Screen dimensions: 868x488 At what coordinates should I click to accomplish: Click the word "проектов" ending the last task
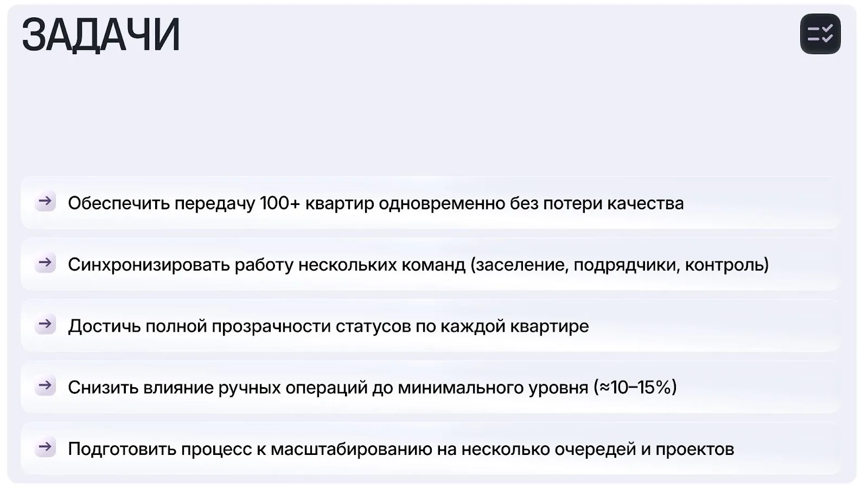pyautogui.click(x=694, y=449)
